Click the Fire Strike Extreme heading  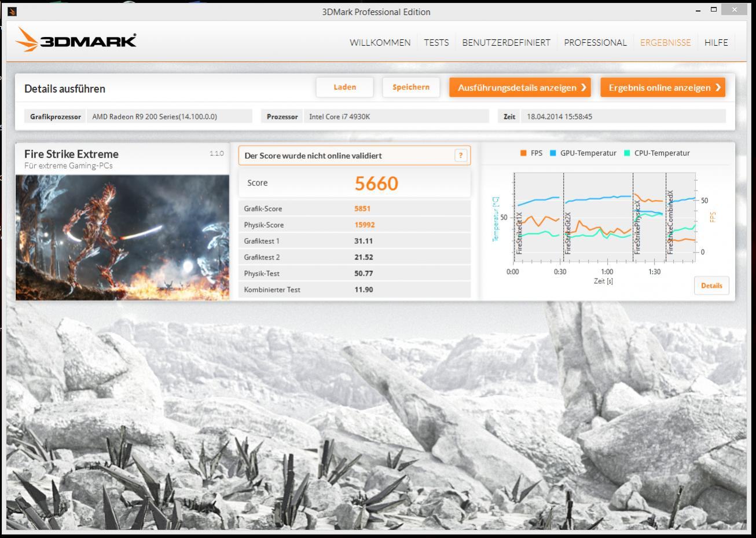pos(71,154)
